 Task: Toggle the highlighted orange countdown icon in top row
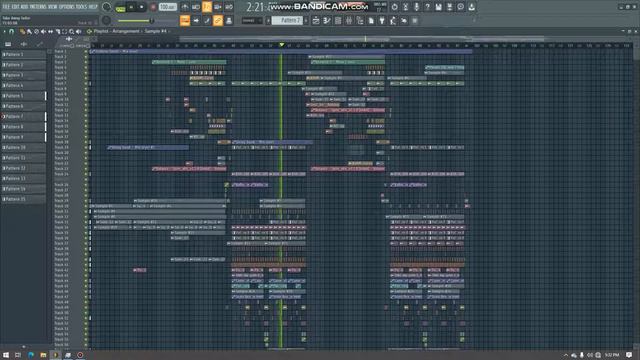[207, 7]
